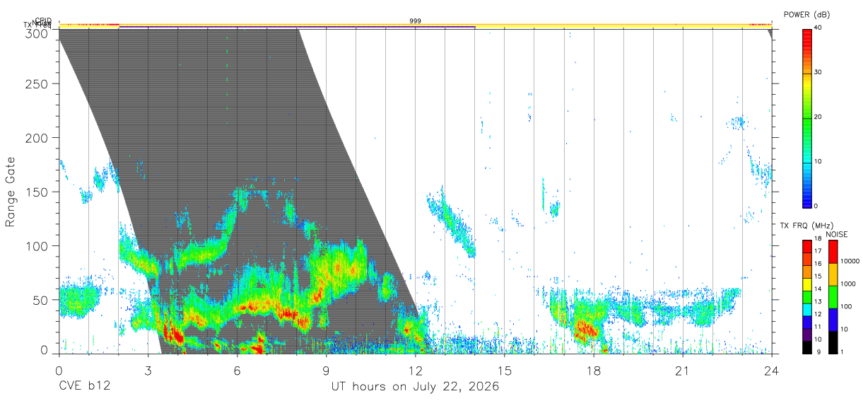
Task: Click the x-axis tick label '18'
Action: (594, 371)
